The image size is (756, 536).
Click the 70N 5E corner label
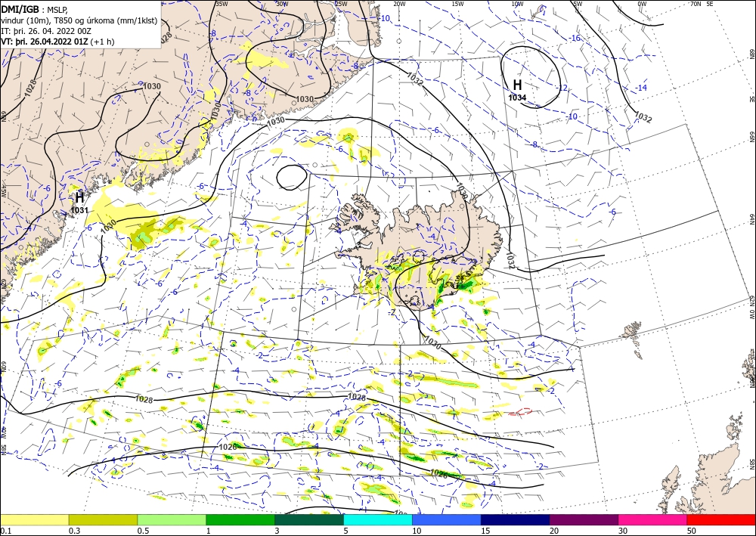pos(702,3)
